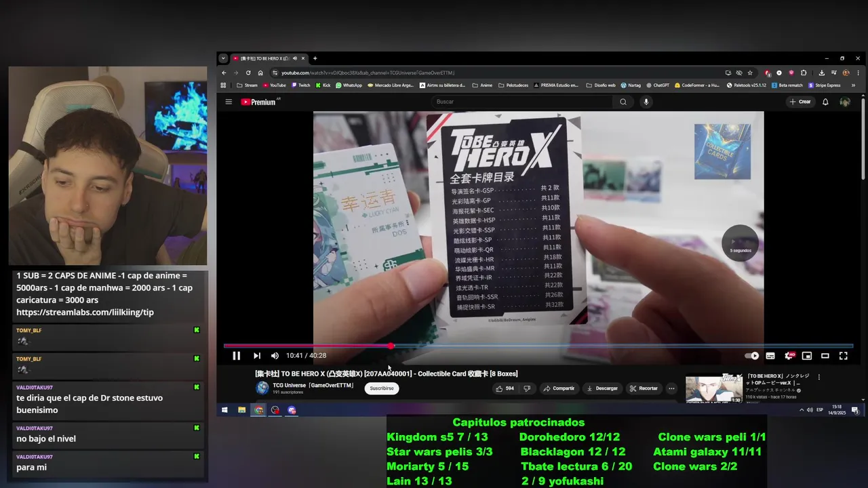Dislike the video
The image size is (868, 488).
527,388
